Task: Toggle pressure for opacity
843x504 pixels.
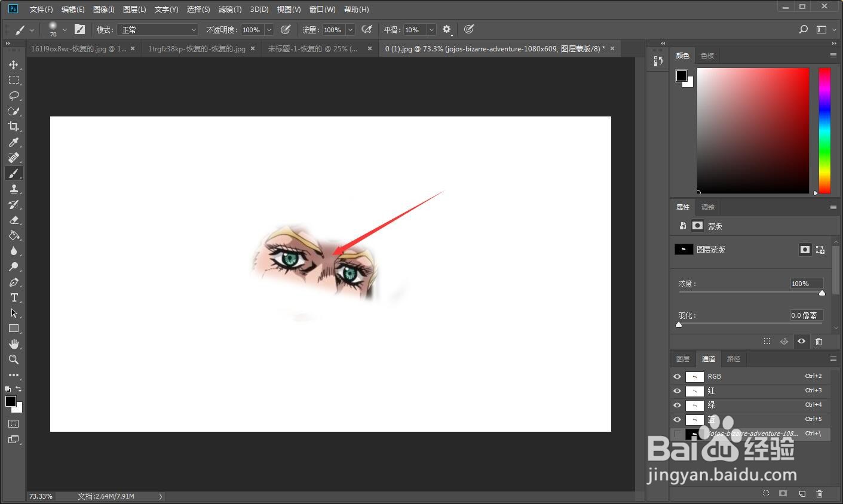Action: 286,29
